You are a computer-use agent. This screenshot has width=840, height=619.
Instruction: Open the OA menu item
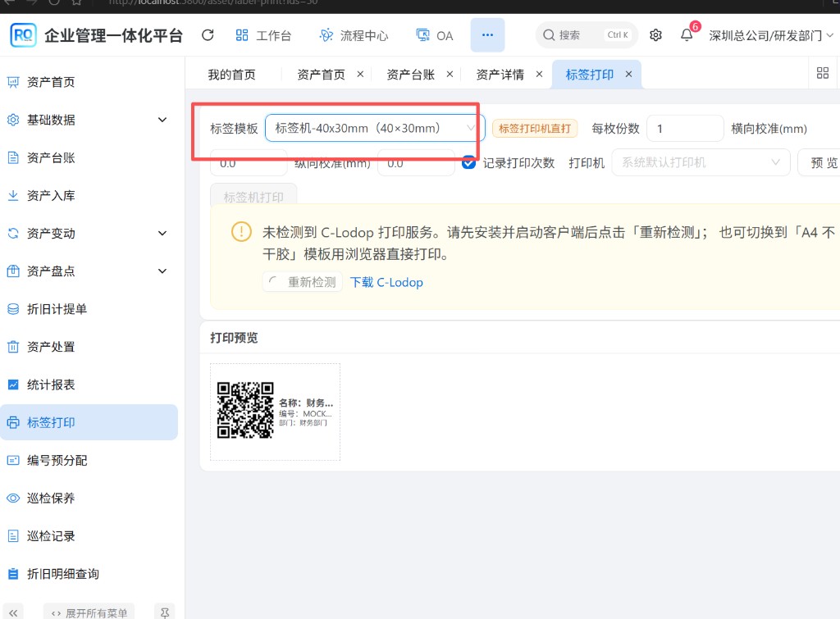(435, 35)
